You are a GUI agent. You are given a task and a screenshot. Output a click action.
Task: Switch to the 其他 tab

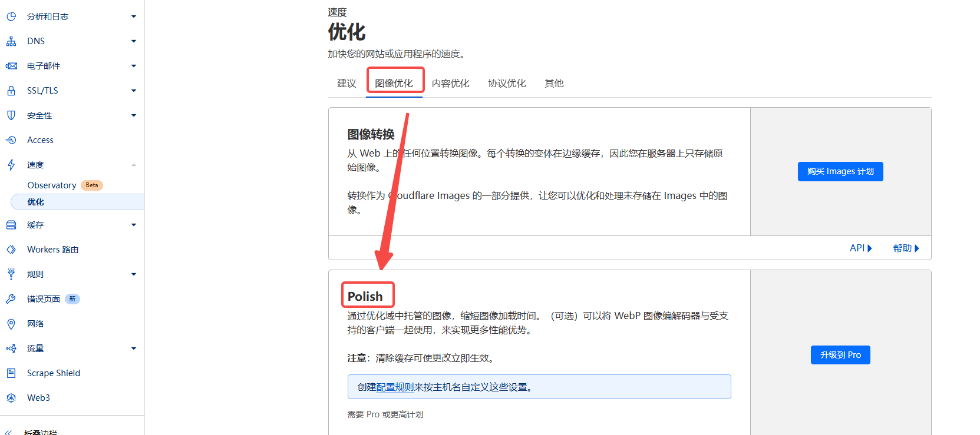pos(554,83)
